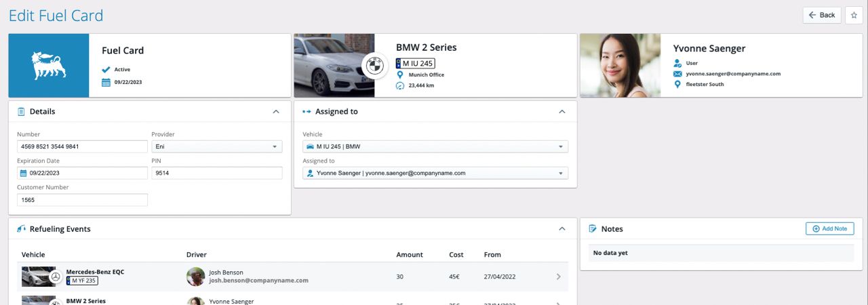Click the Mercedes logo badge in the EQC row
The image size is (868, 305).
click(x=56, y=277)
